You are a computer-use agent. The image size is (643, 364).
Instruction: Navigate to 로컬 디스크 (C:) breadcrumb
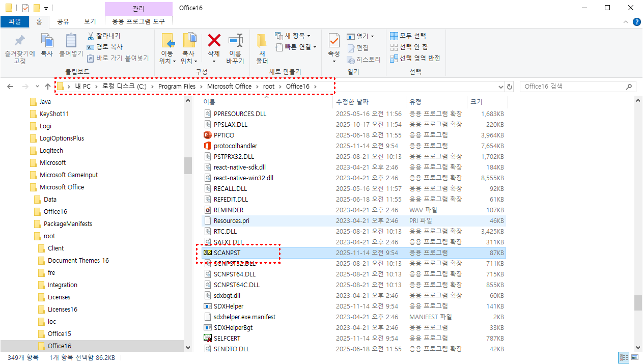[124, 87]
